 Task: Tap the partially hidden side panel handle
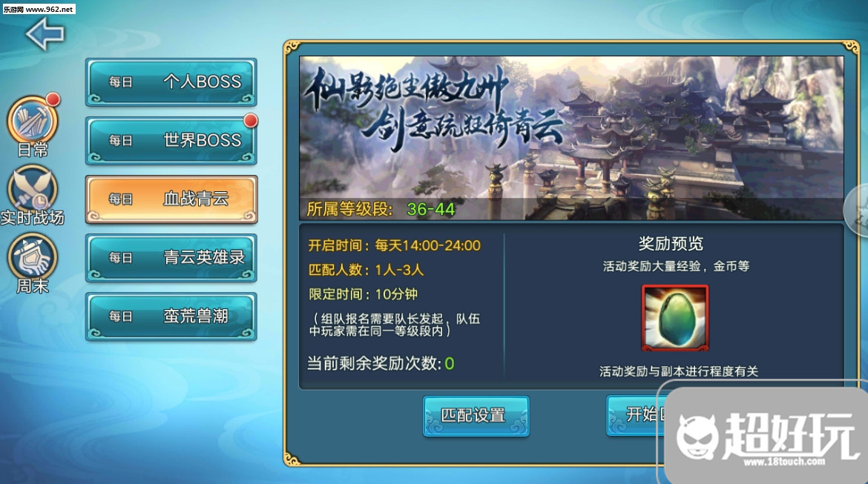(857, 210)
